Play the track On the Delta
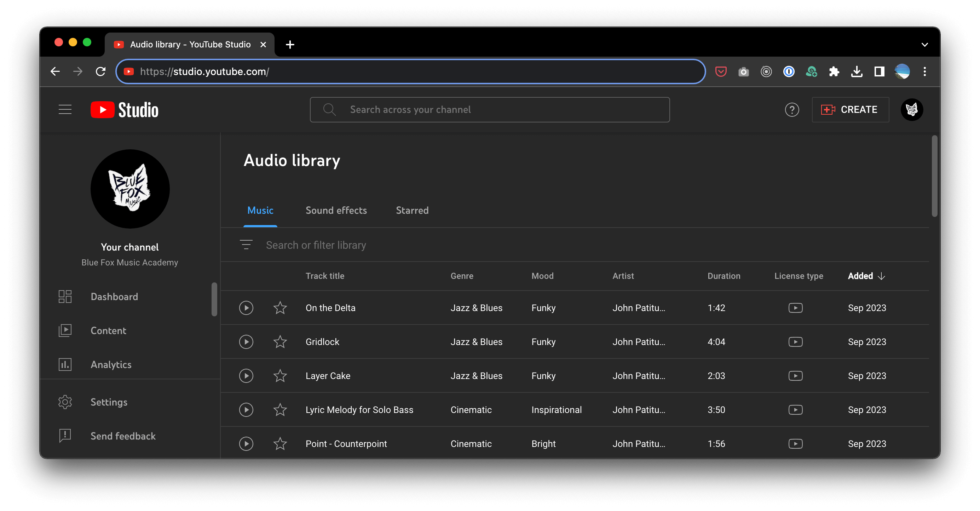 (246, 308)
